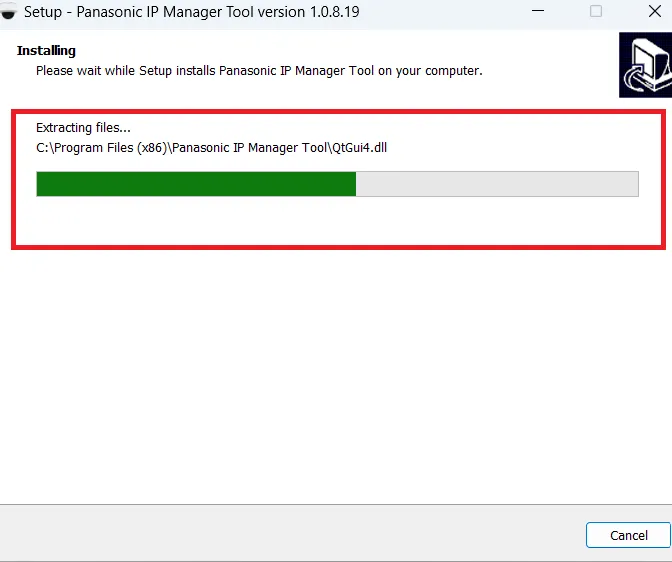
Task: Click the Setup window title text
Action: pos(192,12)
